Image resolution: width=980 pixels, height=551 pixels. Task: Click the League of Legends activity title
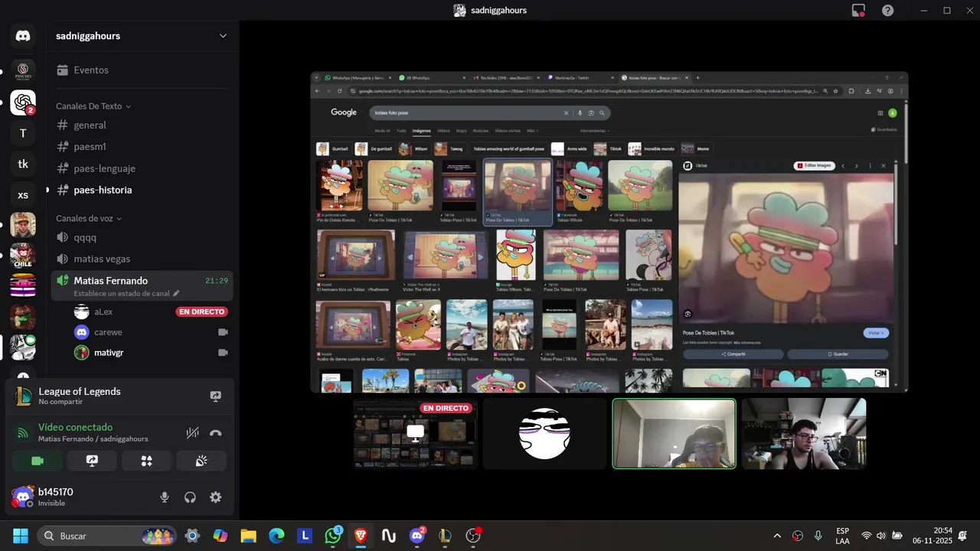coord(80,391)
